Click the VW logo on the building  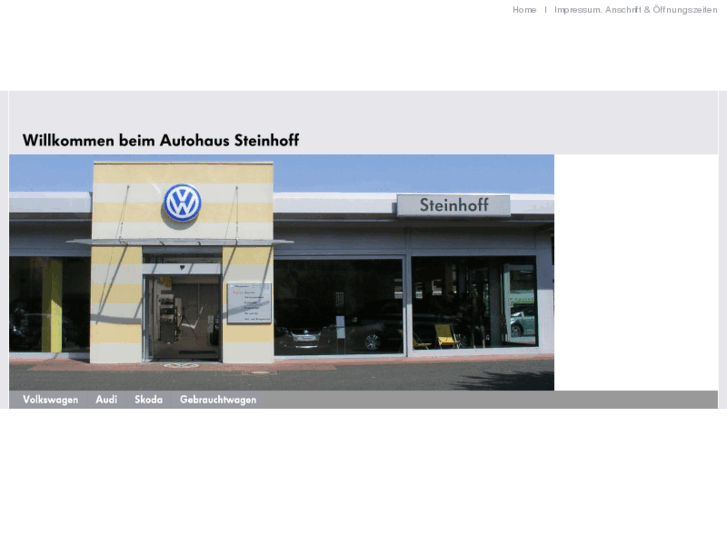[183, 203]
